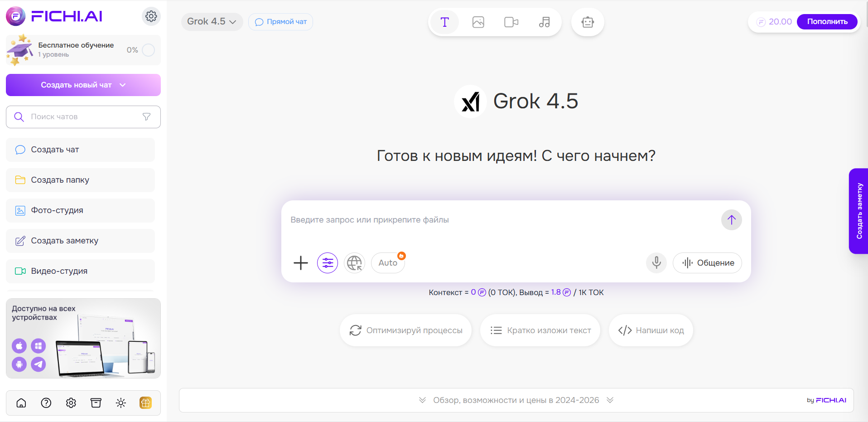Image resolution: width=868 pixels, height=422 pixels.
Task: Start voice input with microphone icon
Action: tap(656, 263)
